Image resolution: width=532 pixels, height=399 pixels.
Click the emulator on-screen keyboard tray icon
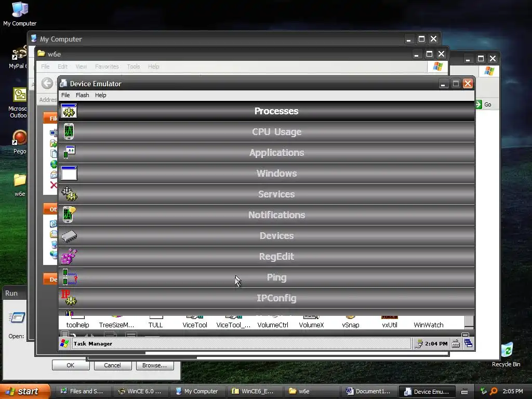(x=456, y=344)
